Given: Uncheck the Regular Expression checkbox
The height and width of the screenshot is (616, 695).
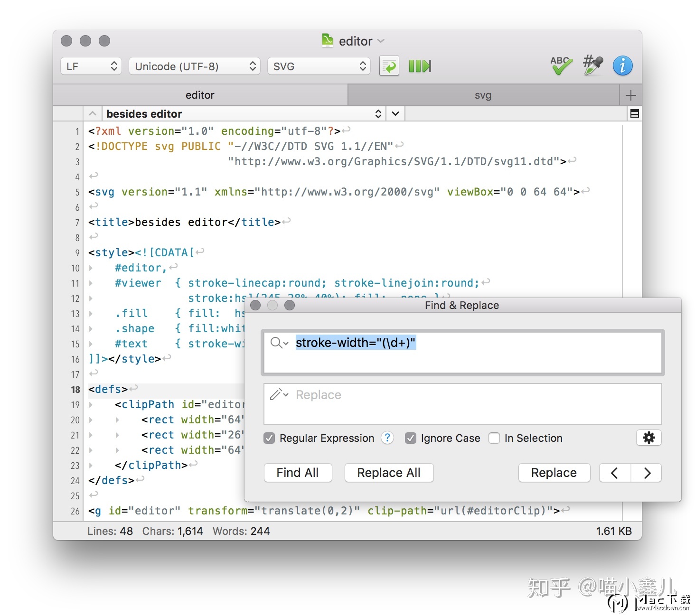Looking at the screenshot, I should click(269, 438).
